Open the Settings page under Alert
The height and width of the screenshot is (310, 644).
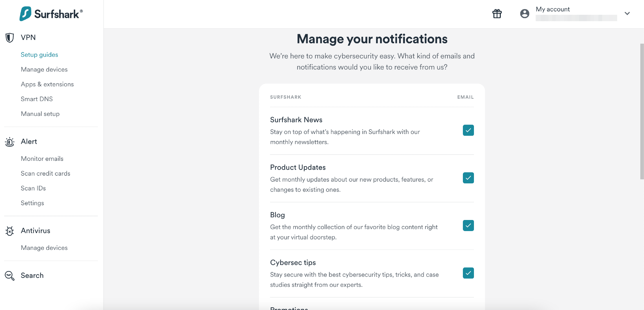tap(32, 203)
